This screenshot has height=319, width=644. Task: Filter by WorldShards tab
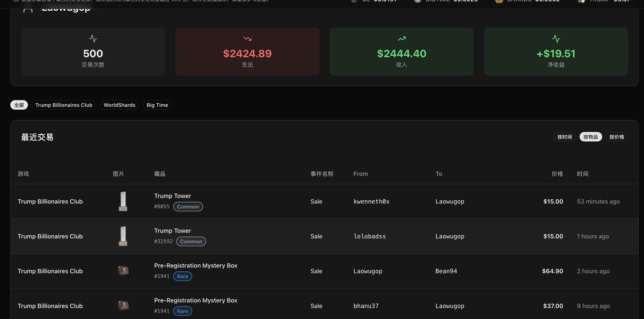(x=119, y=105)
